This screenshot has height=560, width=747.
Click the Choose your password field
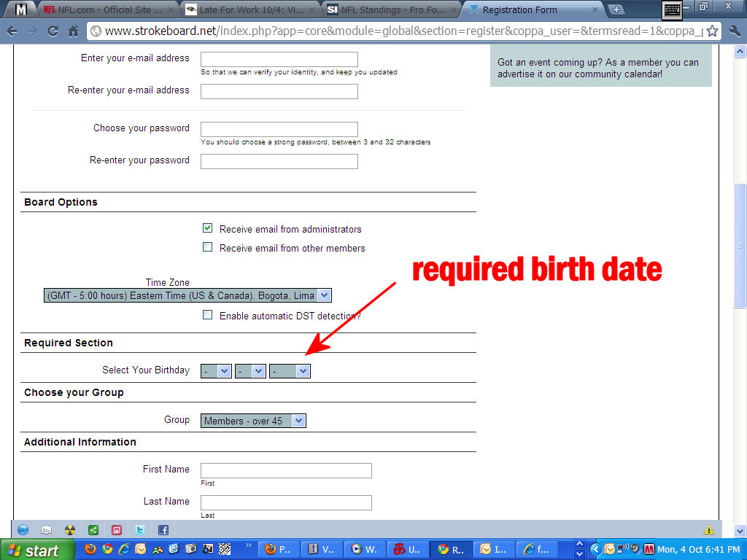tap(279, 129)
